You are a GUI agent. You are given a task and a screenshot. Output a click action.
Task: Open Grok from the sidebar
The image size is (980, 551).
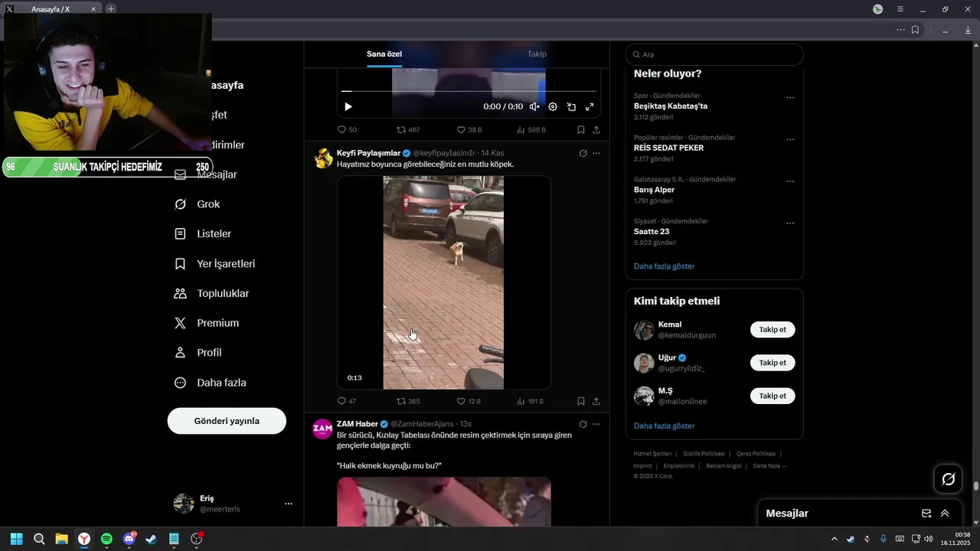coord(198,204)
